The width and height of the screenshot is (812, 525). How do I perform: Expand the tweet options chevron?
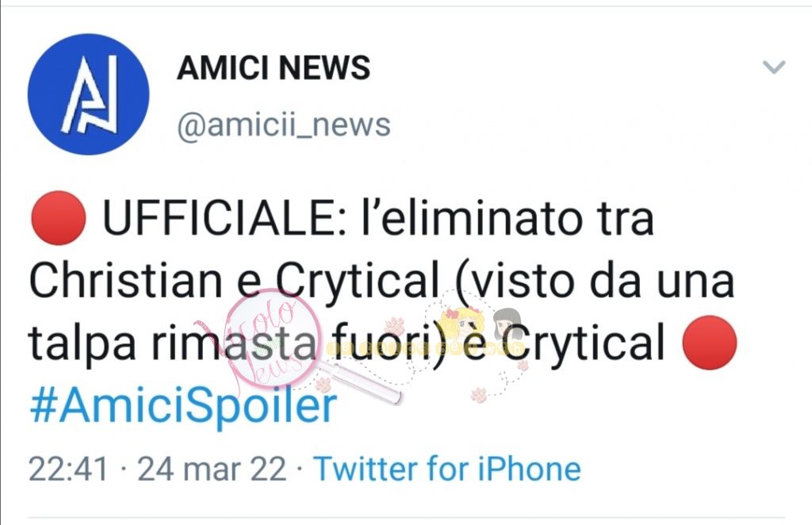774,67
